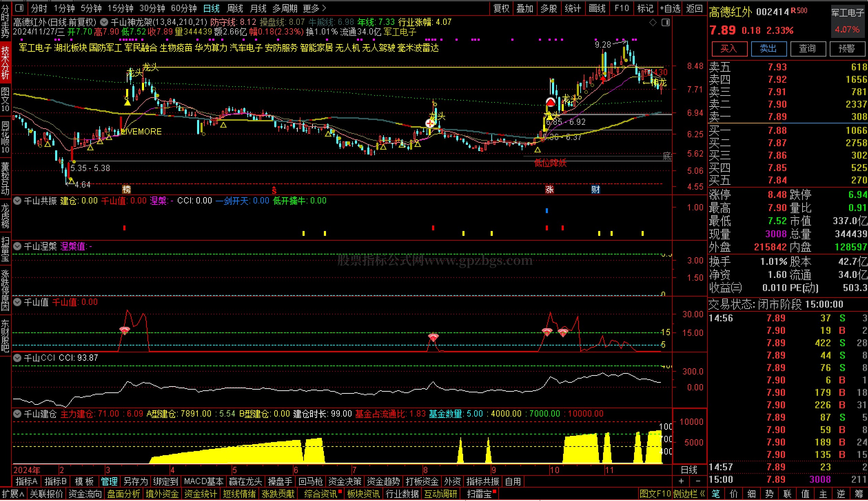Switch to the 周线 weekly period
This screenshot has width=868, height=501.
(x=235, y=8)
